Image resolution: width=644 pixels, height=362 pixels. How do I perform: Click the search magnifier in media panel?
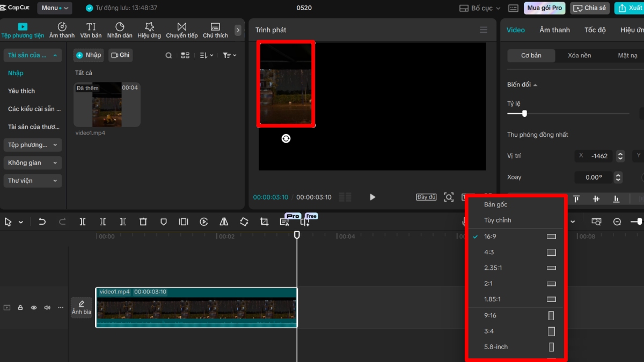[169, 55]
